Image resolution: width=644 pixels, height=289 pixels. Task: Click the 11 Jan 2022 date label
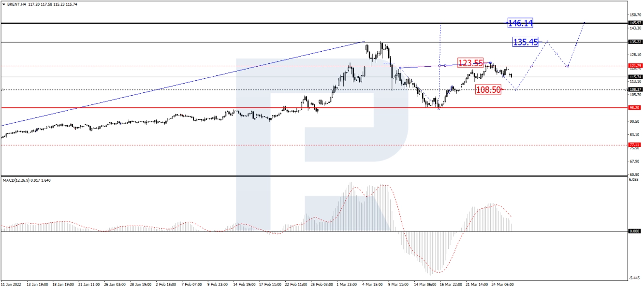pyautogui.click(x=12, y=285)
